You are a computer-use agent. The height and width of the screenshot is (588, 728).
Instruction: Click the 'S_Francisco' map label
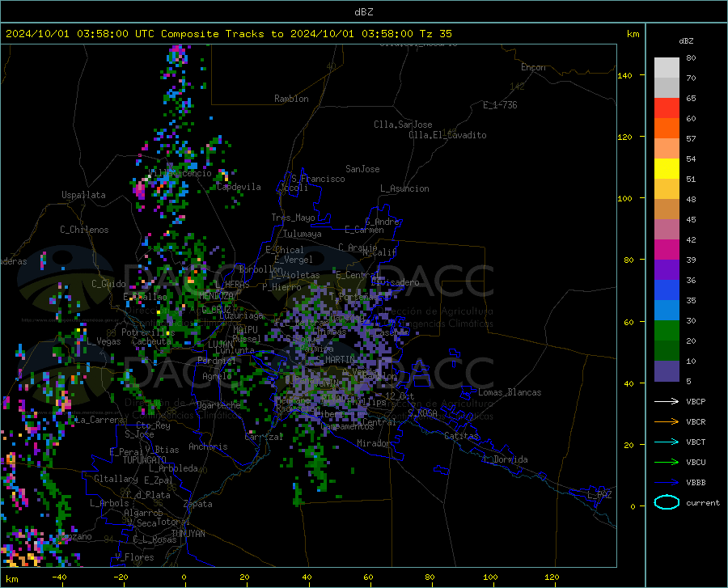[x=318, y=179]
